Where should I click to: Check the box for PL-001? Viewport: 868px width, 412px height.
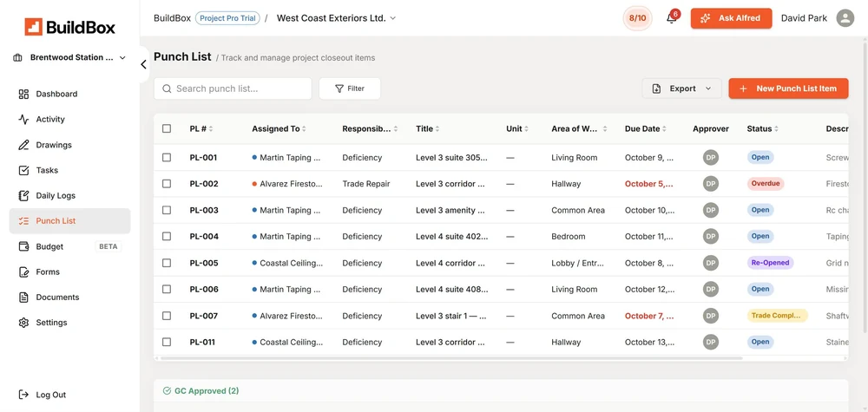(x=167, y=158)
